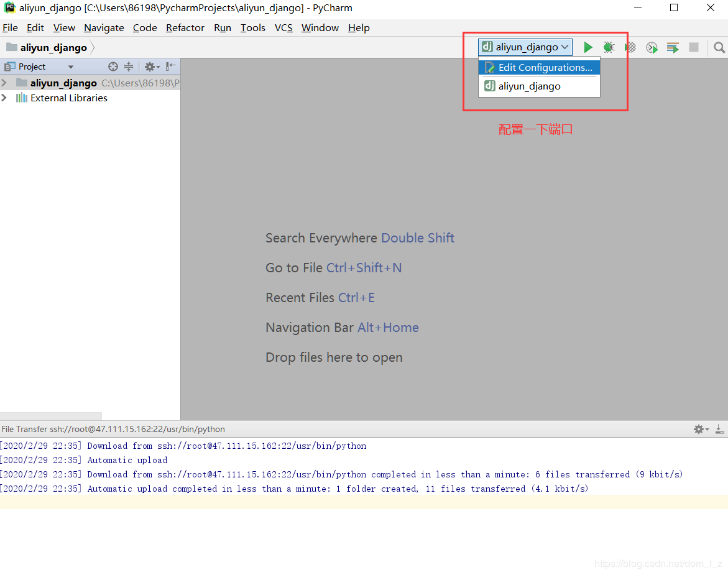This screenshot has height=575, width=728.
Task: Open the run configuration dropdown
Action: tap(525, 47)
